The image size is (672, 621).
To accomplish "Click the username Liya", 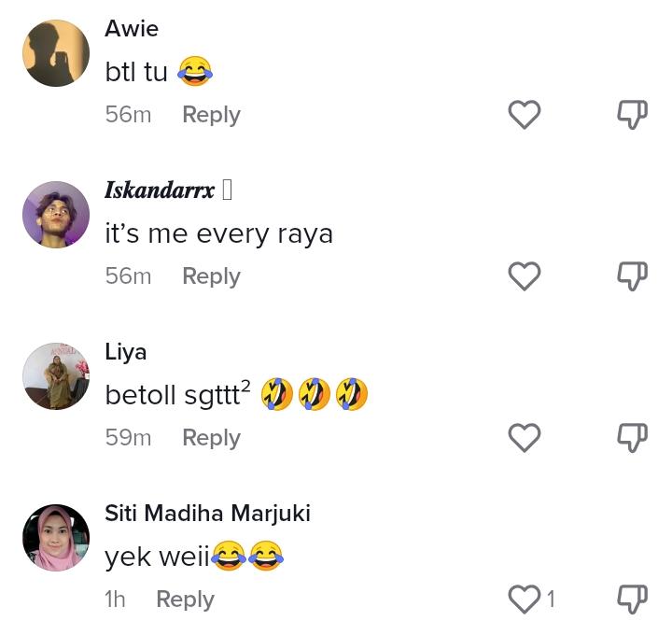I will [126, 352].
